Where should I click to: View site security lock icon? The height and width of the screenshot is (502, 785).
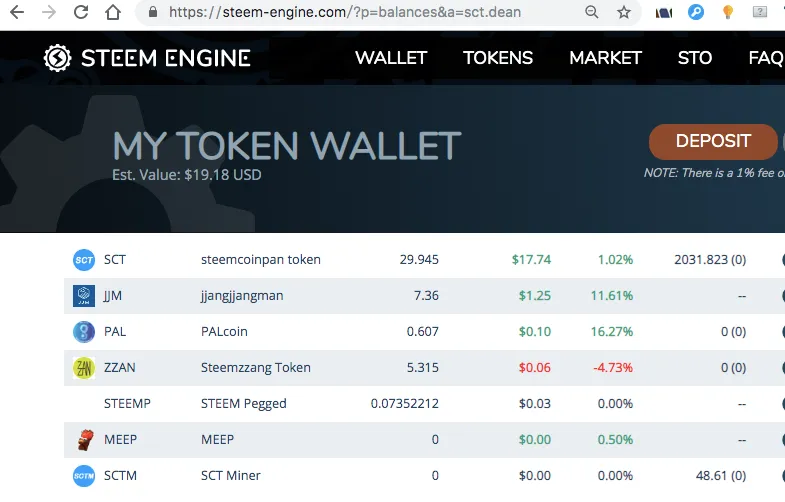click(x=153, y=12)
